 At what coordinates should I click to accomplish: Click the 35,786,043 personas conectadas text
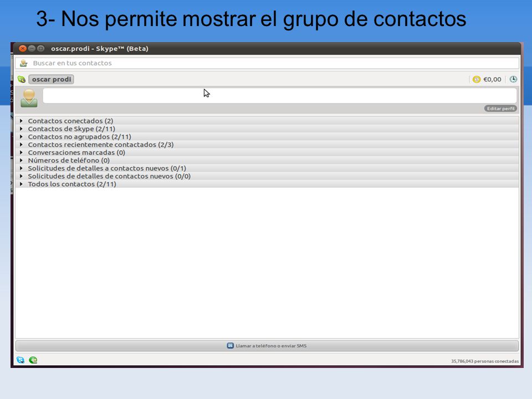pyautogui.click(x=485, y=361)
